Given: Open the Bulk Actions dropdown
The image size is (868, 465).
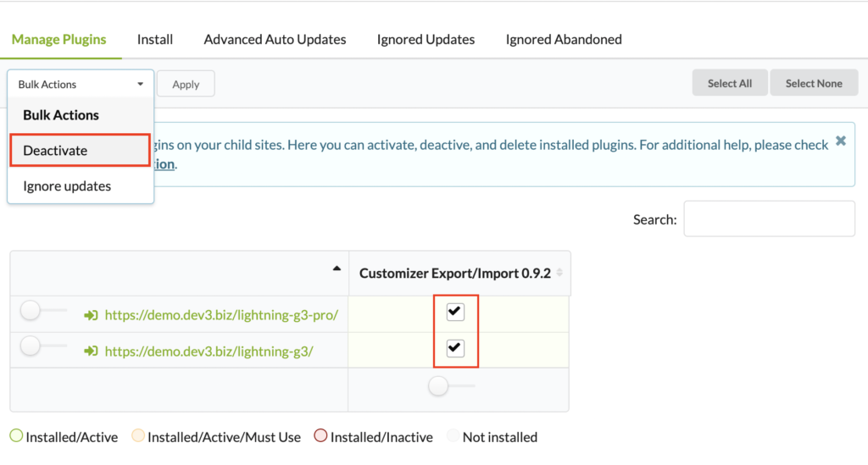Looking at the screenshot, I should [x=81, y=85].
